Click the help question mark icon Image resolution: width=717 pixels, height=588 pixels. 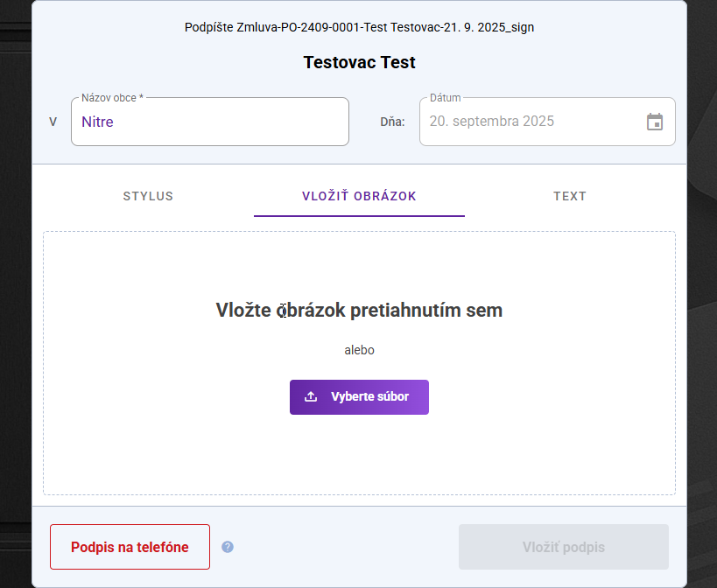click(228, 547)
